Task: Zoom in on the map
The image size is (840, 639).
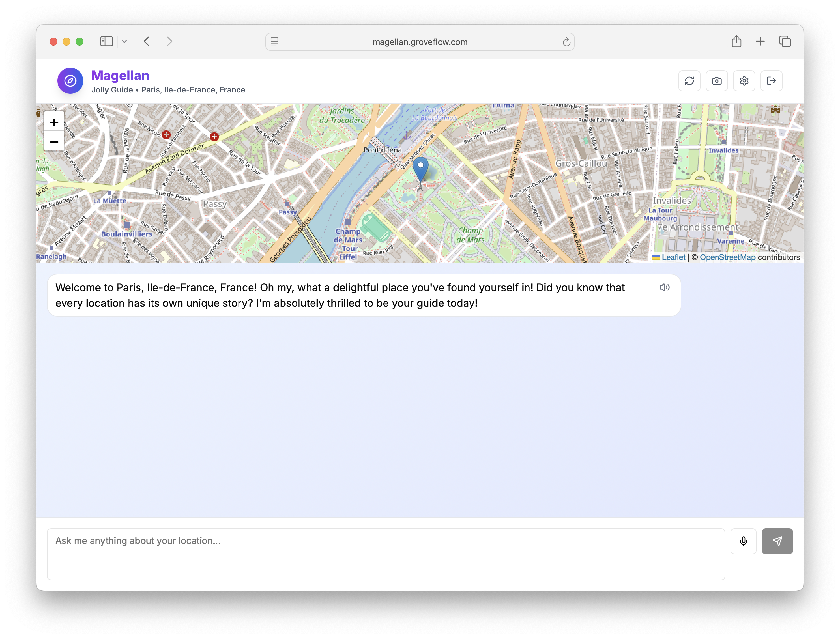Action: tap(54, 122)
